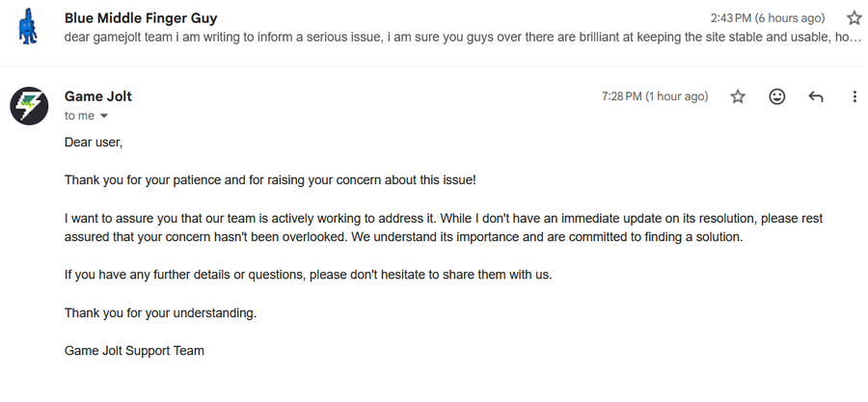Click the Game Jolt lightning avatar
Image resolution: width=868 pixels, height=402 pixels.
[x=29, y=105]
